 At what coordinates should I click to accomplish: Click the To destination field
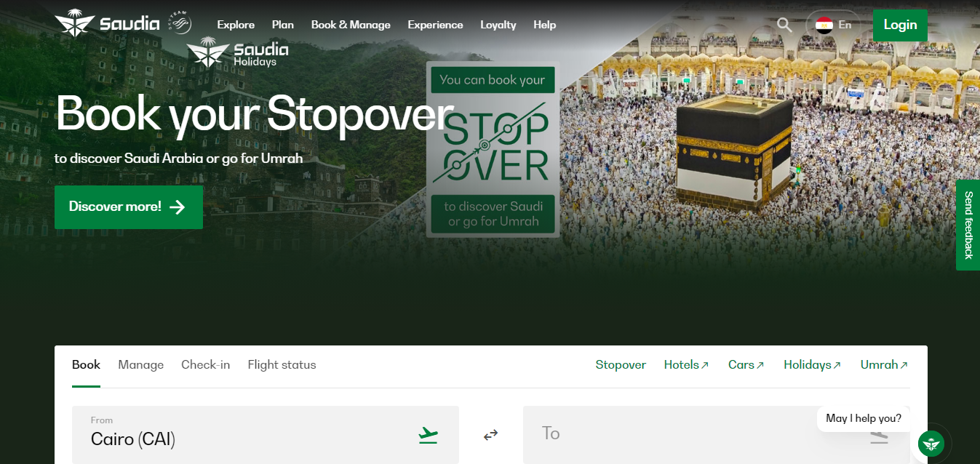717,435
